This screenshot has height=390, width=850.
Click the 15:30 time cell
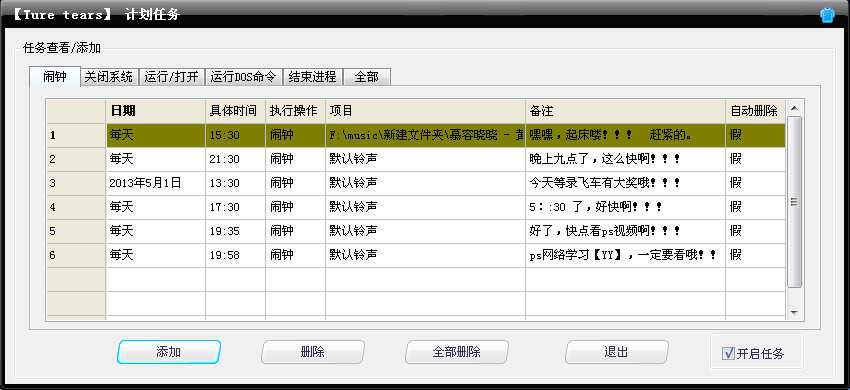(235, 136)
